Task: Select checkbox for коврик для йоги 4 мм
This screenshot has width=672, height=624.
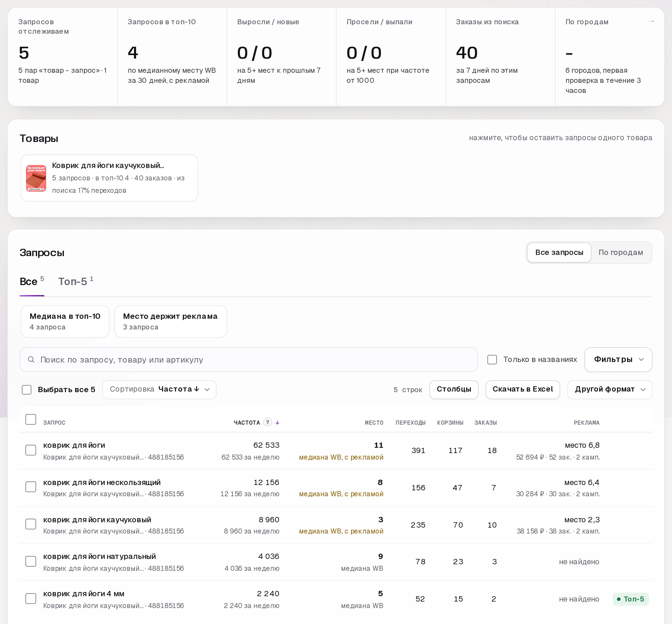Action: [x=31, y=598]
